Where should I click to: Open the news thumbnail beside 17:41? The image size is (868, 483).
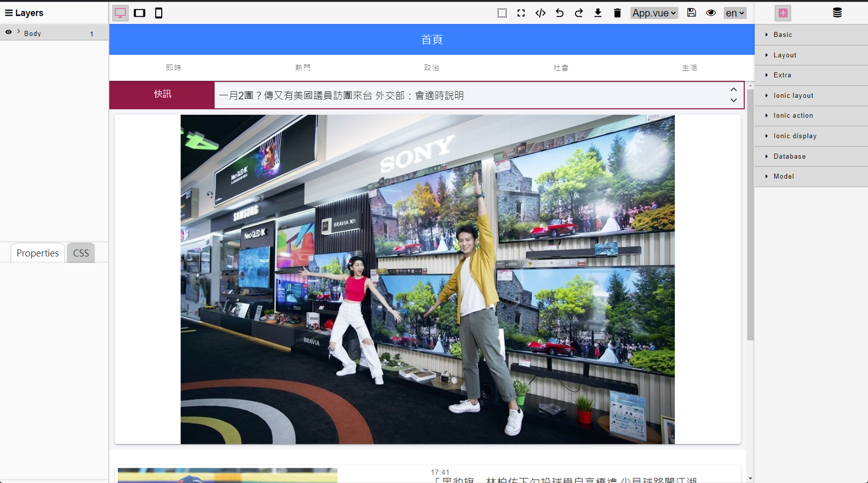pyautogui.click(x=227, y=475)
